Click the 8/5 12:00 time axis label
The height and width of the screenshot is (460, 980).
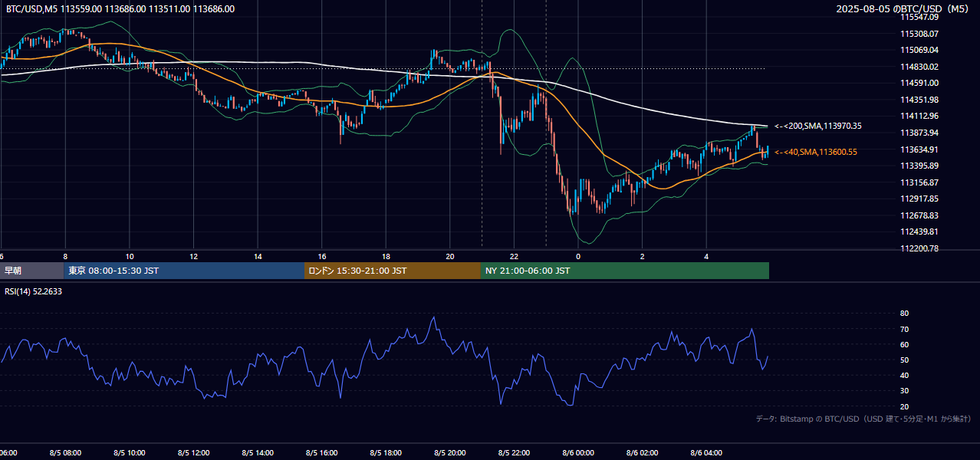pyautogui.click(x=193, y=453)
